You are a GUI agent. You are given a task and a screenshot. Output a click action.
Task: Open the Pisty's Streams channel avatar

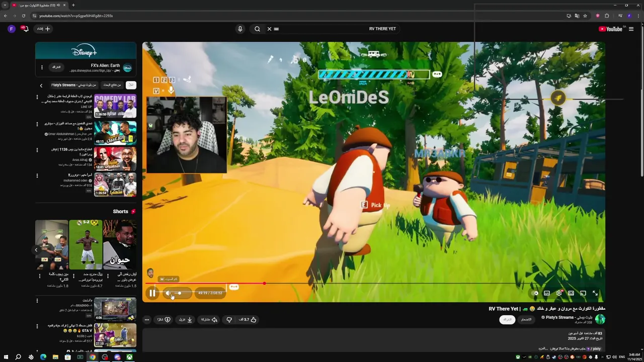600,319
